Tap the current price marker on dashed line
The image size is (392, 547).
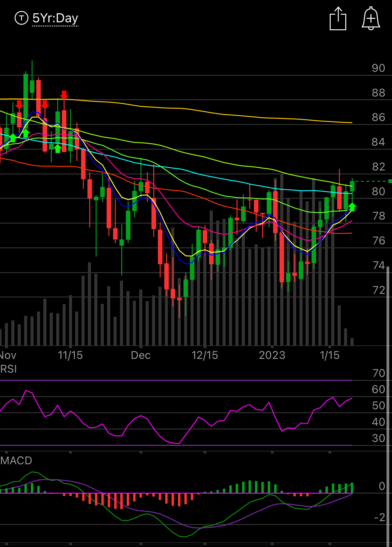pyautogui.click(x=390, y=181)
